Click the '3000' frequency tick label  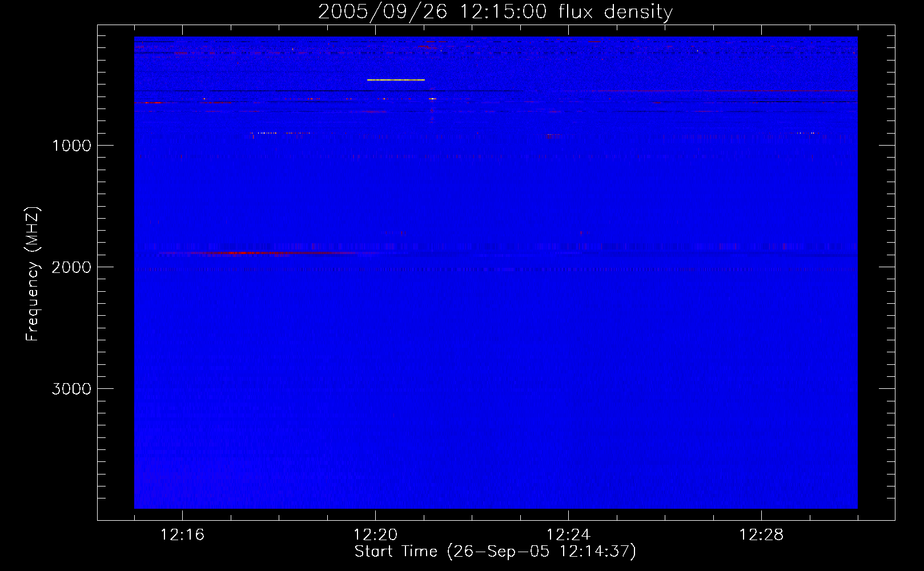(71, 389)
